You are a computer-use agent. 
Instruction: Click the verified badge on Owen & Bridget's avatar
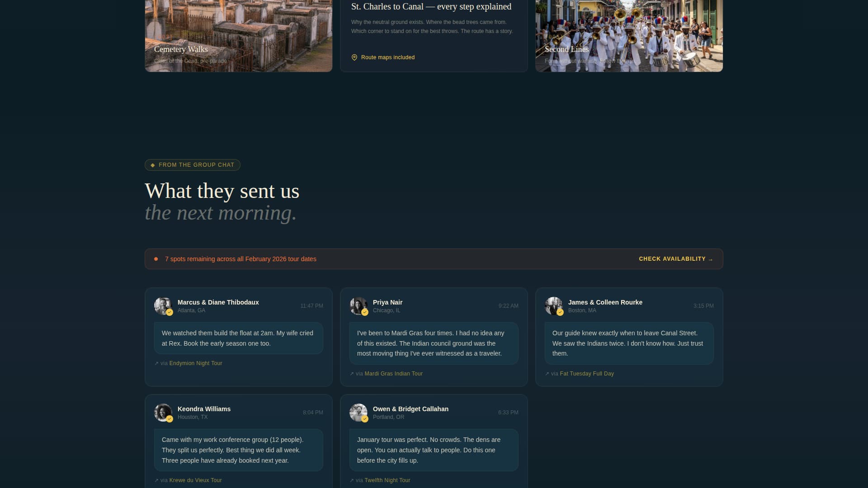tap(366, 418)
